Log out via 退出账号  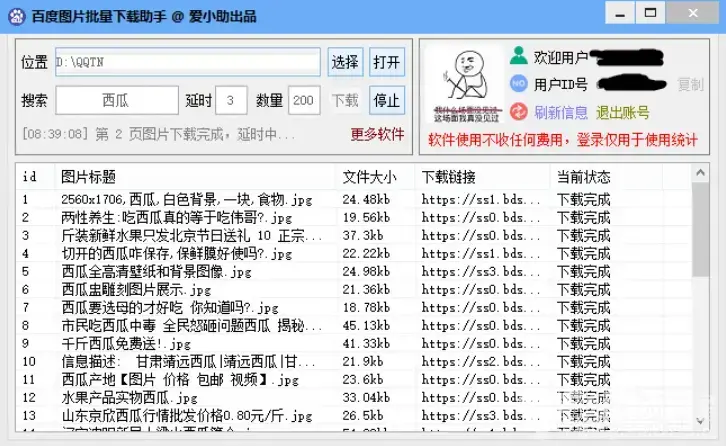click(623, 113)
